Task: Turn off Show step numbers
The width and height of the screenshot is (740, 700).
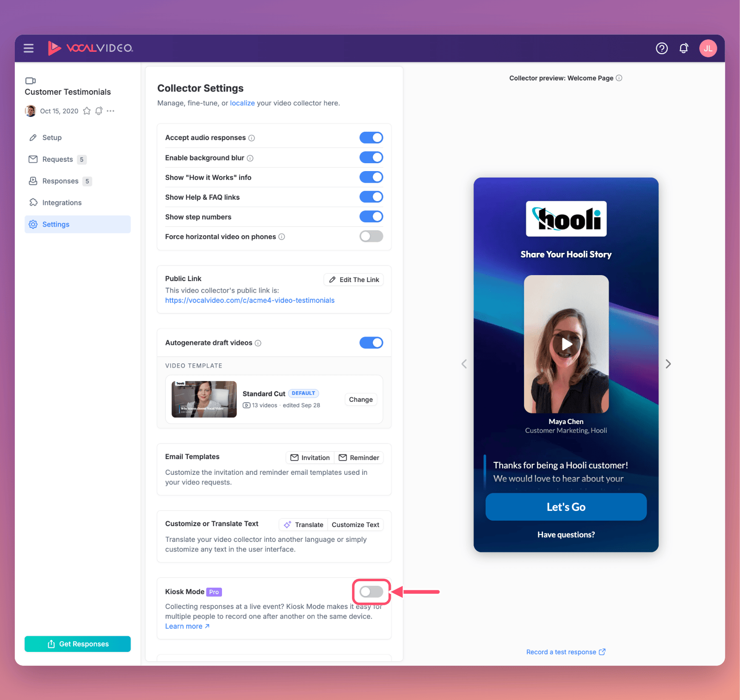Action: (x=371, y=216)
